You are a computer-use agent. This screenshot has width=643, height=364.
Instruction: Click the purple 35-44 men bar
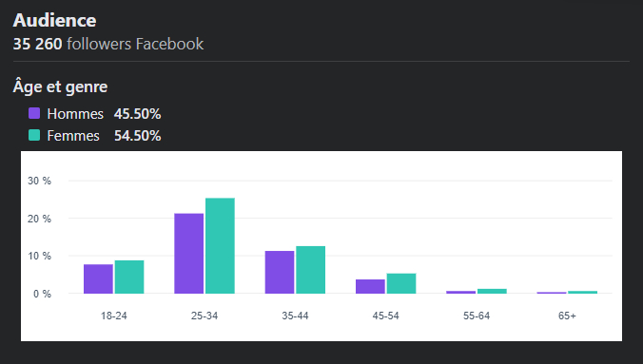(280, 272)
